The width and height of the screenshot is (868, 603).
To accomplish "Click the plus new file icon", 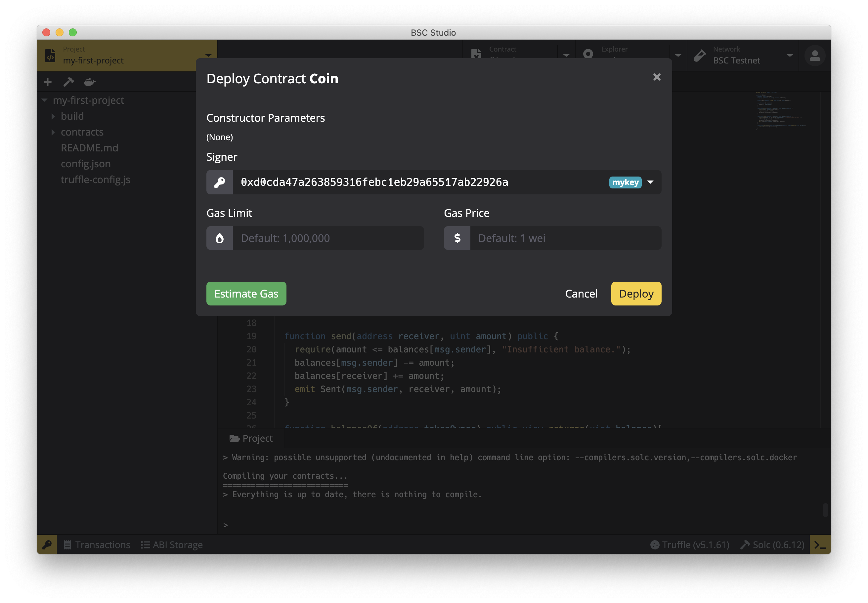I will click(48, 82).
